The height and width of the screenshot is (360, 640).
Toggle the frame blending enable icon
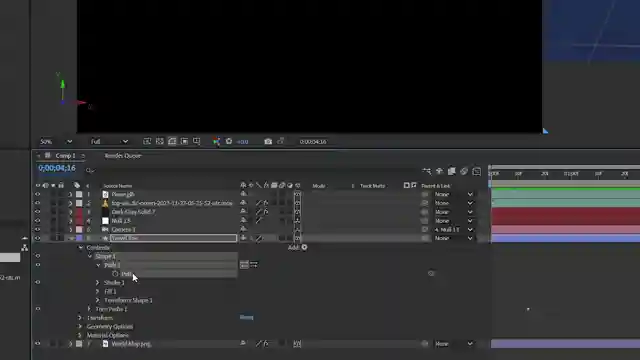click(x=451, y=171)
